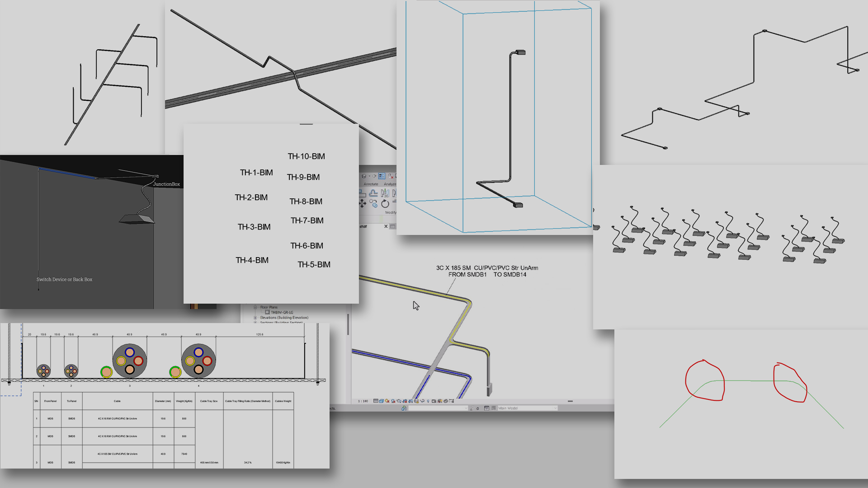Toggle Show Crop Region icon
The width and height of the screenshot is (868, 488).
[410, 401]
